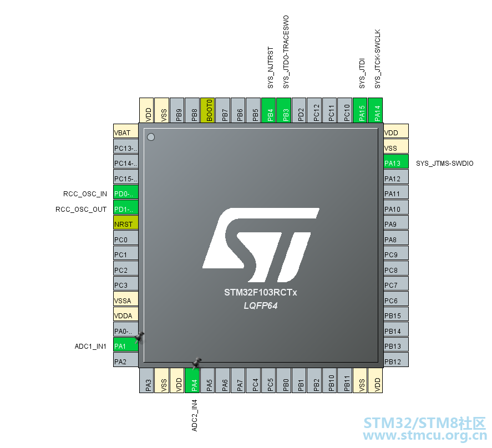Select the PC15 pin
The width and height of the screenshot is (492, 448).
click(x=126, y=177)
